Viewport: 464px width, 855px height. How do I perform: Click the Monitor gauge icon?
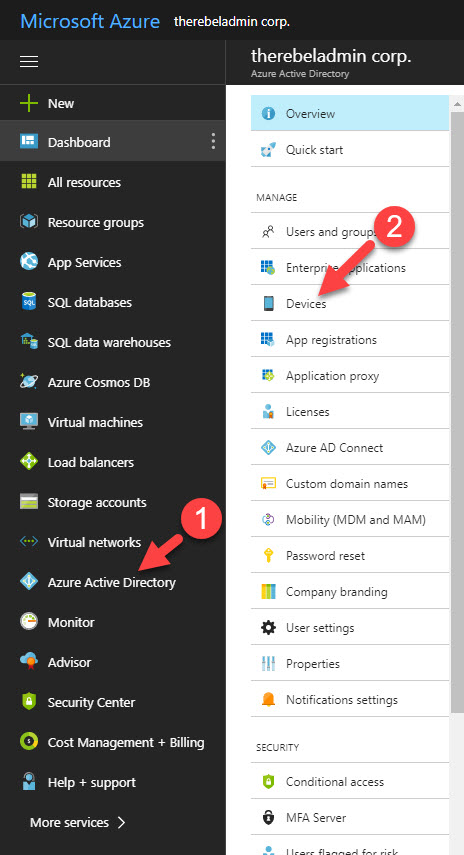tap(29, 622)
